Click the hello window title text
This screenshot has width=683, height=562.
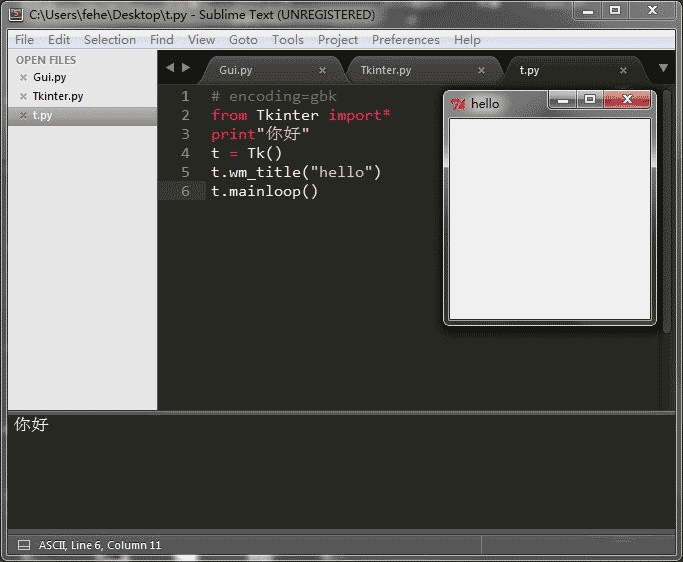485,104
